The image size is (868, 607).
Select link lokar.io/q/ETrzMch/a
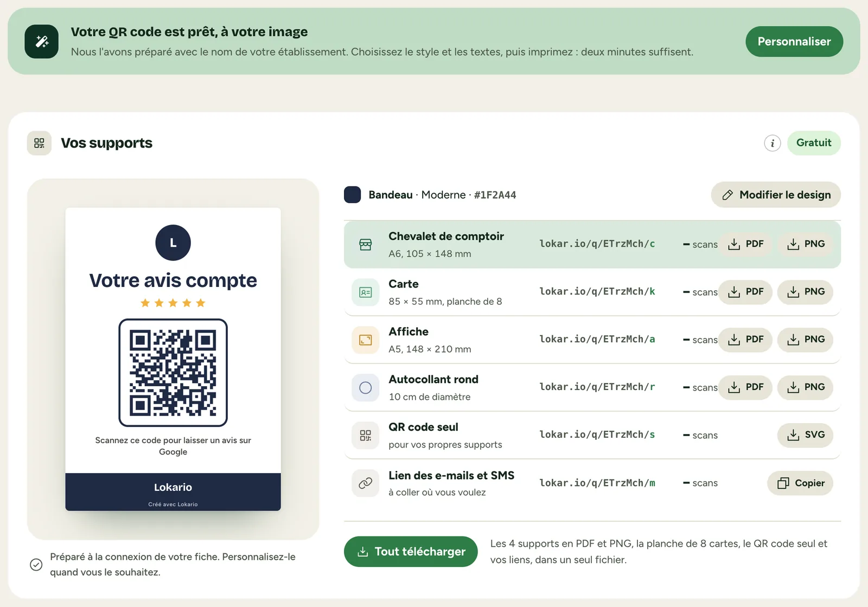pos(597,339)
